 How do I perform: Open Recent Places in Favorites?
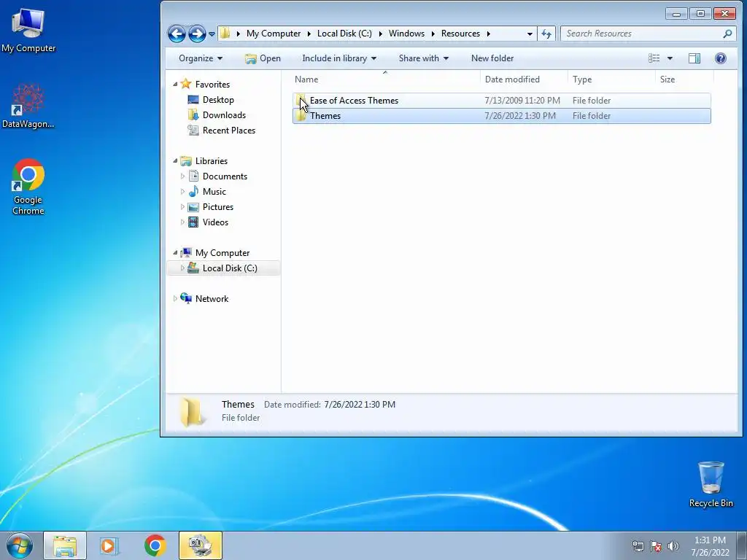[x=228, y=130]
